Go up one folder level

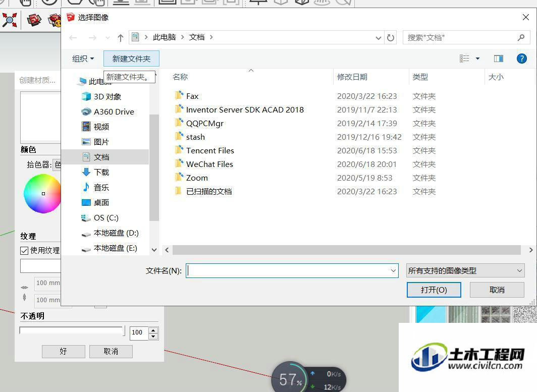tap(120, 38)
